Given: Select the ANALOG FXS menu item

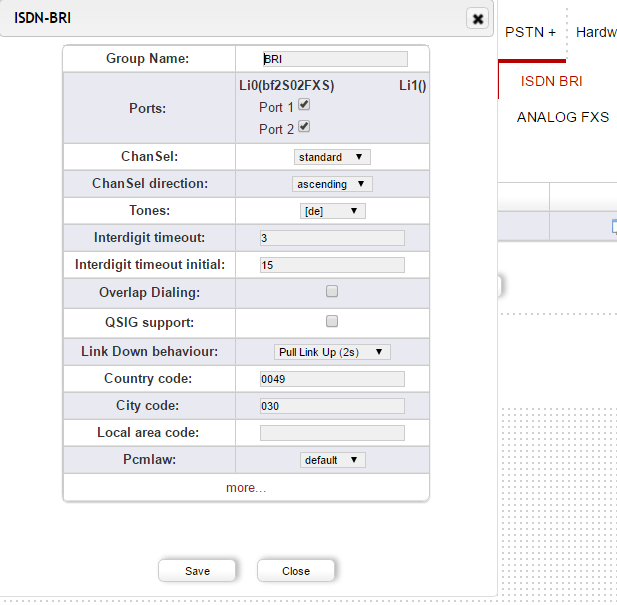Looking at the screenshot, I should (x=562, y=117).
